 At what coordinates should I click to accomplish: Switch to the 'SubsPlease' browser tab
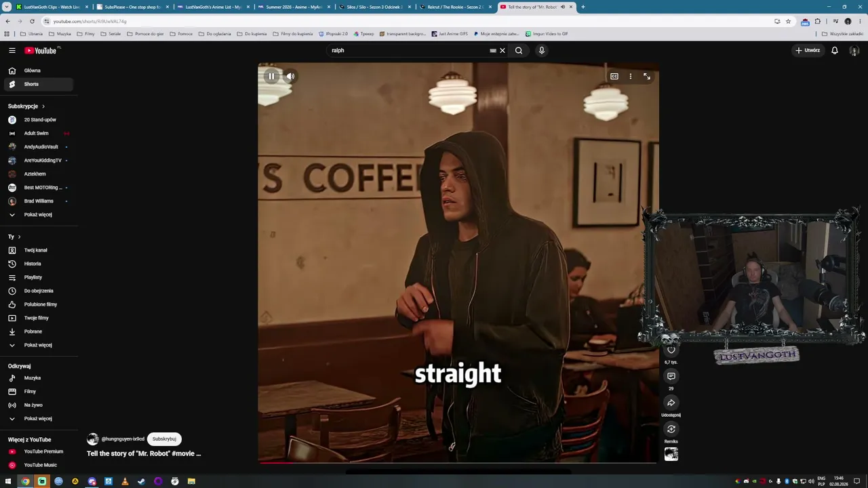click(x=132, y=7)
